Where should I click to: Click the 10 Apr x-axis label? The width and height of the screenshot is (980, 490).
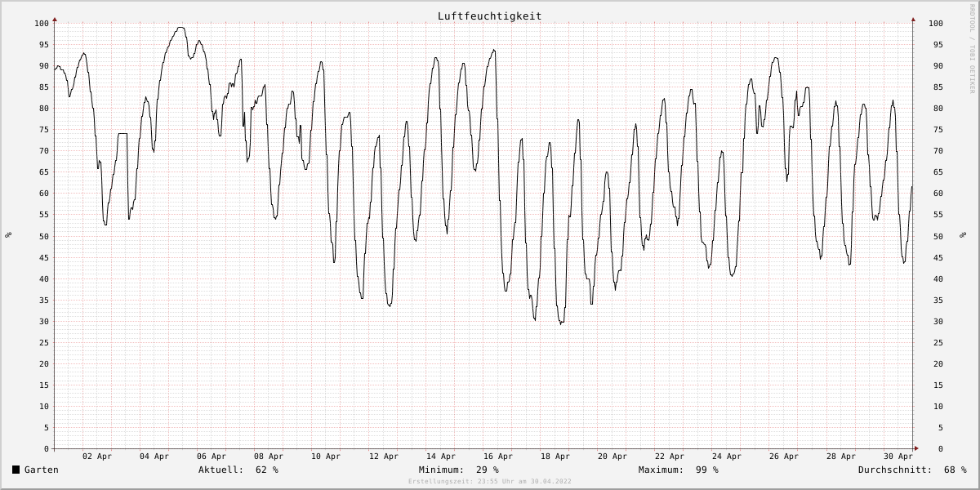coord(326,457)
